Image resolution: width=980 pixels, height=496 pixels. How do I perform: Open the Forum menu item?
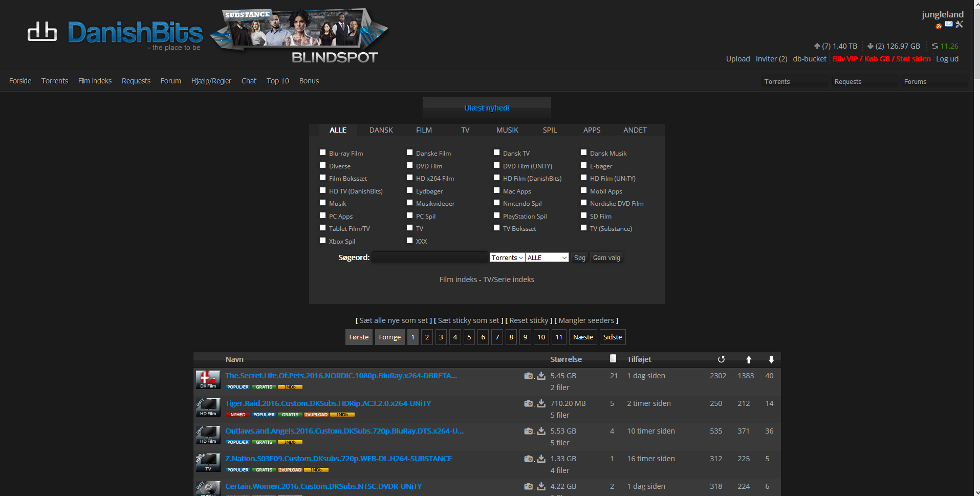tap(170, 81)
